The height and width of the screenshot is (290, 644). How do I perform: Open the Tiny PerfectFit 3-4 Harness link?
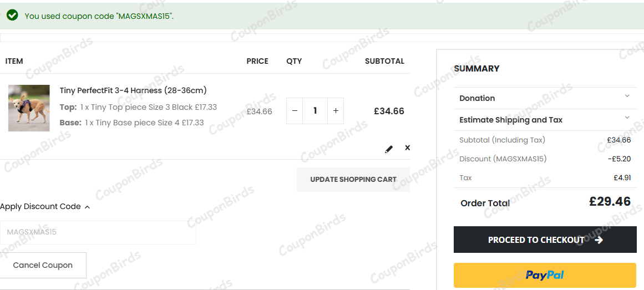[133, 90]
